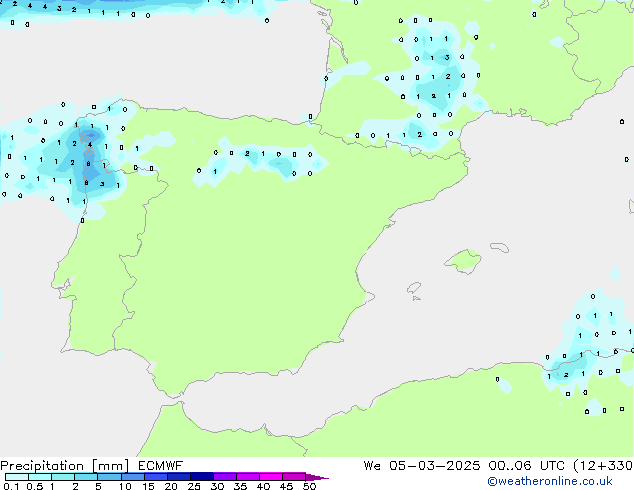
Task: Click the legend value '10'
Action: coord(125,486)
